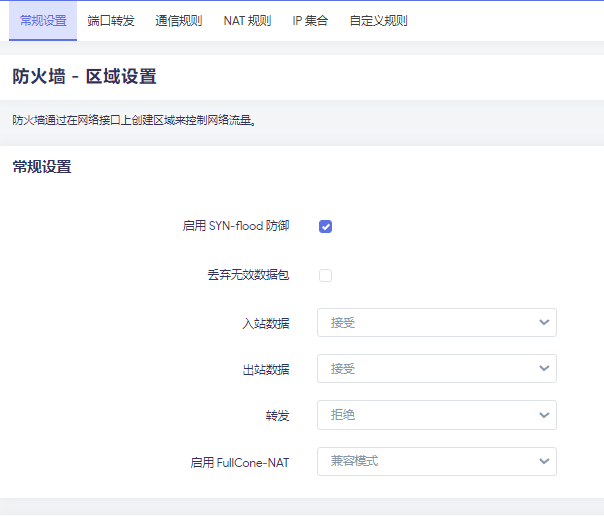Open the 自定义规则 tab
604x517 pixels.
(x=378, y=21)
